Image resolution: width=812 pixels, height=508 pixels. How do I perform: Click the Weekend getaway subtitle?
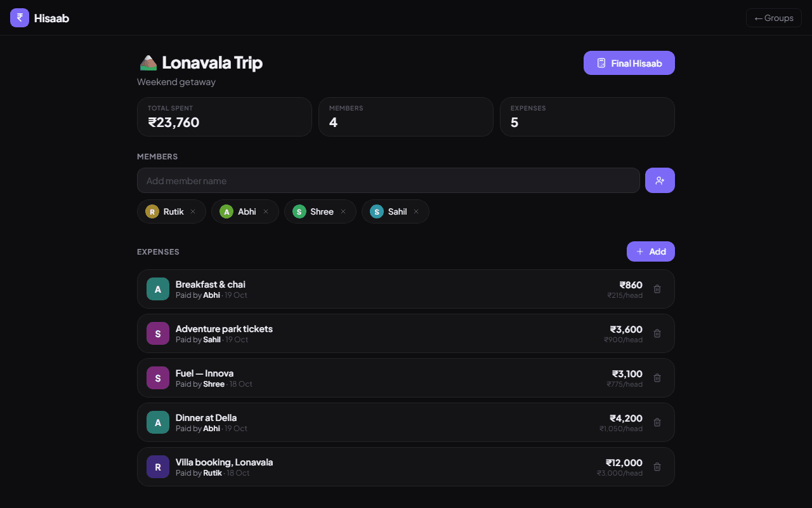click(x=176, y=82)
